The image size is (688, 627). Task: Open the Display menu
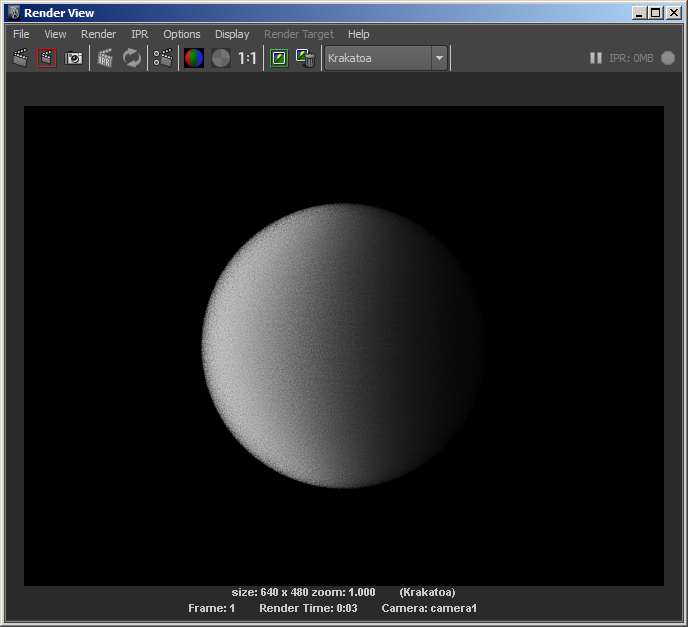(x=232, y=34)
